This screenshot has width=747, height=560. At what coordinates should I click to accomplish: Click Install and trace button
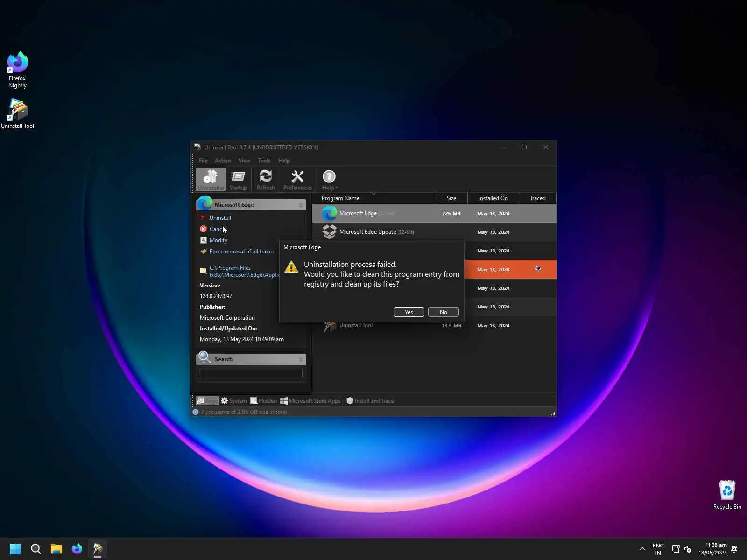click(x=370, y=401)
